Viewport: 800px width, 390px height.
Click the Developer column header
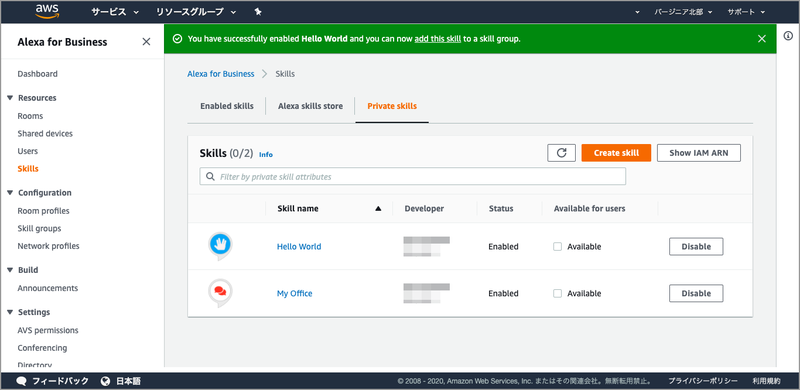coord(424,208)
